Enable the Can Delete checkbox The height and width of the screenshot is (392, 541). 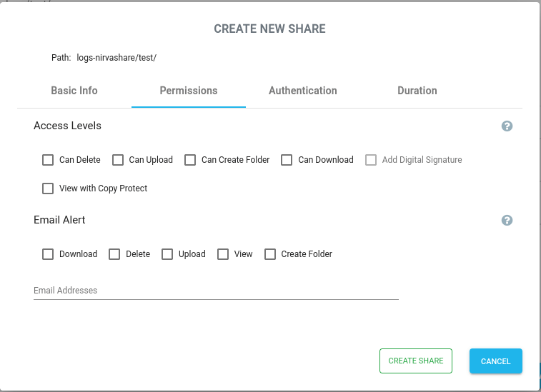(48, 160)
